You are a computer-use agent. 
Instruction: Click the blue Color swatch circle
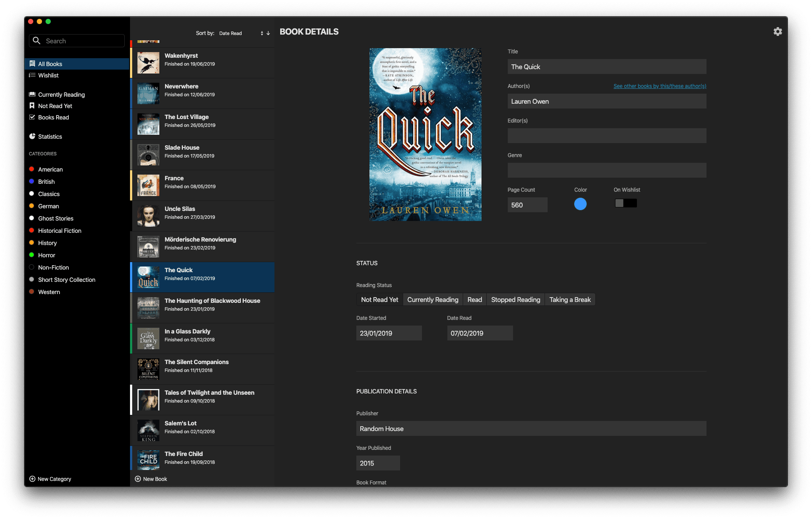click(x=580, y=204)
